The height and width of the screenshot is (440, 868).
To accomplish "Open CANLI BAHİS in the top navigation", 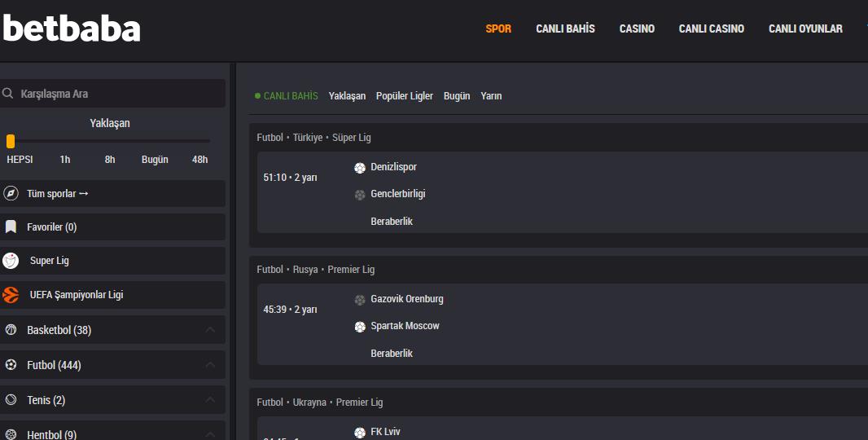I will point(565,29).
